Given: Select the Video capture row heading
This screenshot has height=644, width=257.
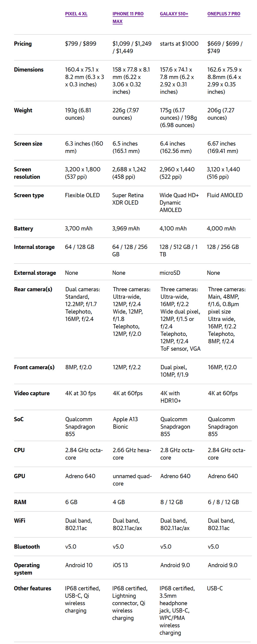Looking at the screenshot, I should pyautogui.click(x=32, y=393).
